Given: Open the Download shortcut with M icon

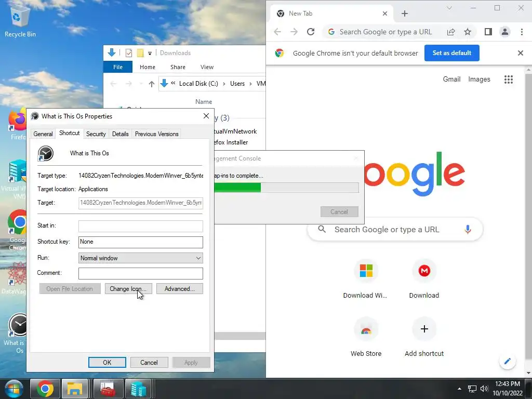Looking at the screenshot, I should pos(424,280).
